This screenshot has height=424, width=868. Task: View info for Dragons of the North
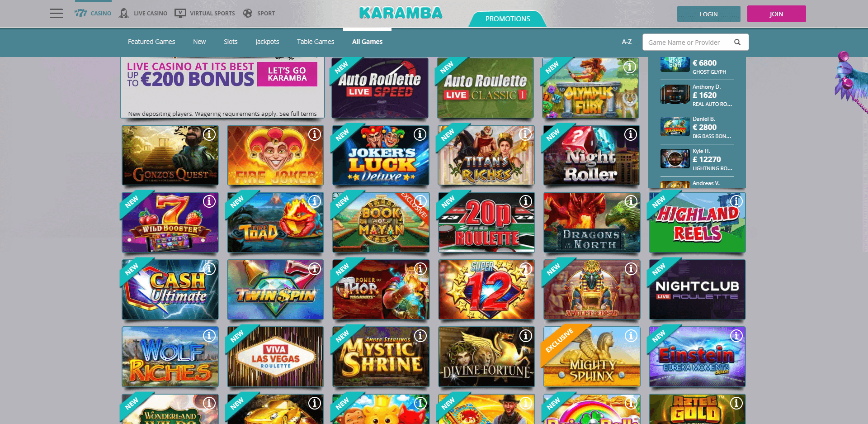pyautogui.click(x=631, y=201)
